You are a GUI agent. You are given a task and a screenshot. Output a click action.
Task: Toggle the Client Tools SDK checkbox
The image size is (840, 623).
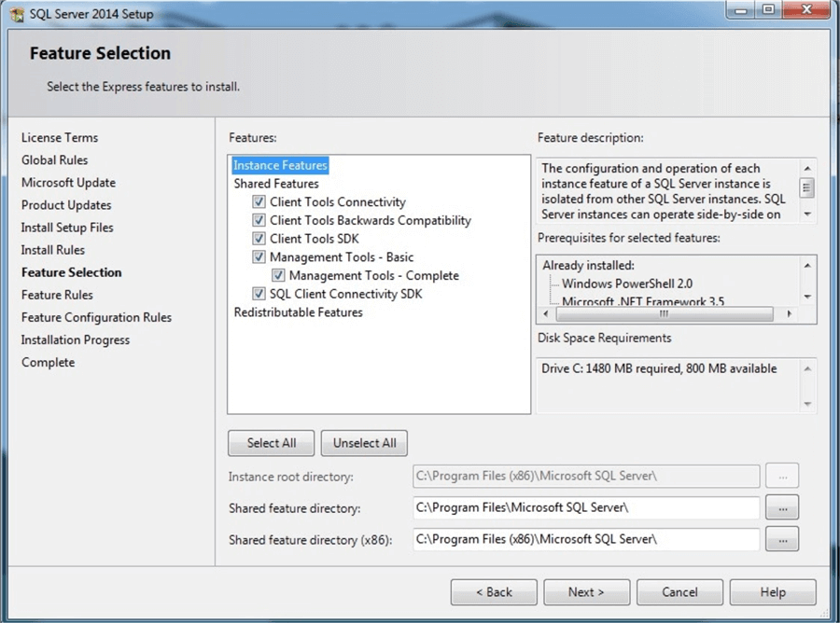(x=259, y=239)
